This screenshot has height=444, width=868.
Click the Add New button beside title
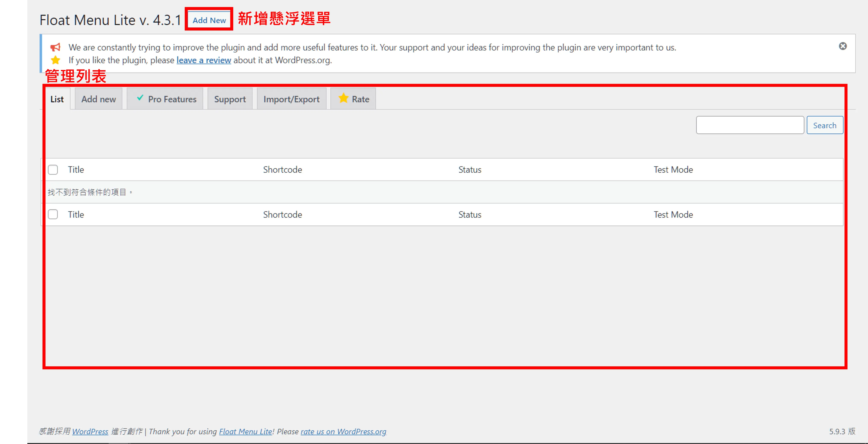tap(209, 20)
